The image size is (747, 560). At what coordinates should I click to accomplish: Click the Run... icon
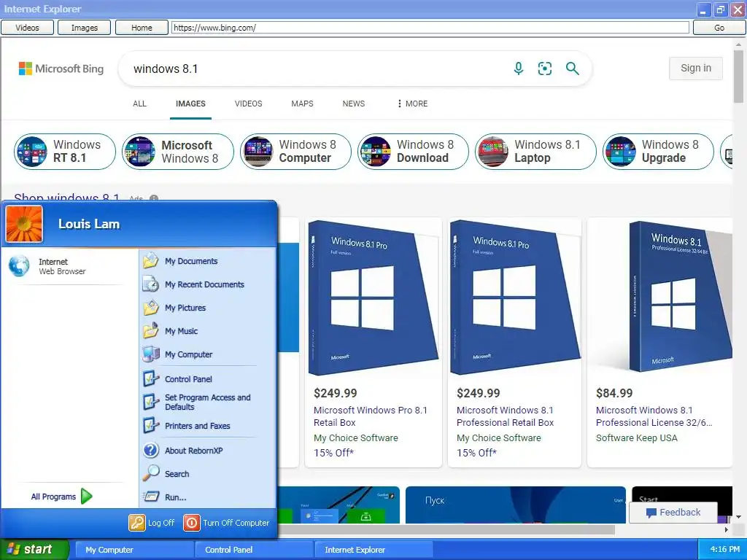pyautogui.click(x=151, y=497)
